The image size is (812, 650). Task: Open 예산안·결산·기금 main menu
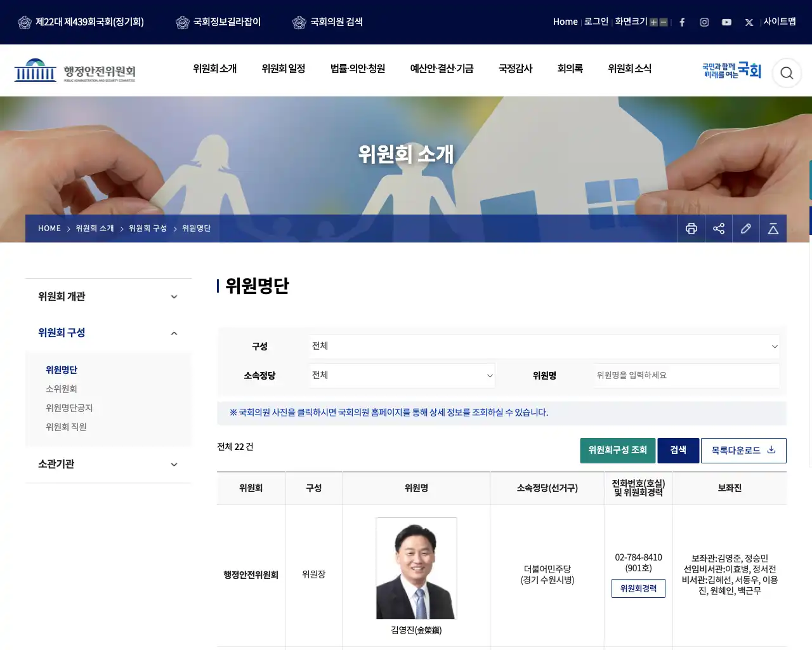tap(442, 69)
